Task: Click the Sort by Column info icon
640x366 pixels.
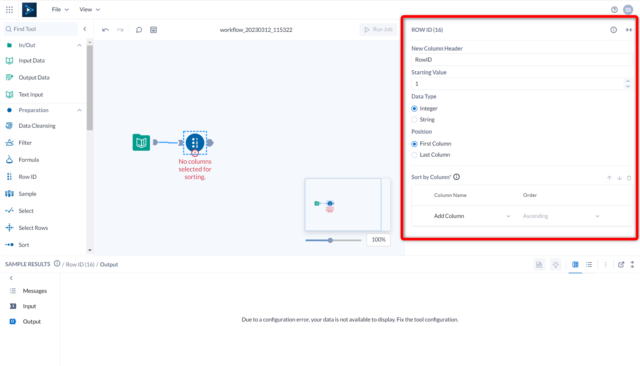Action: coord(456,177)
